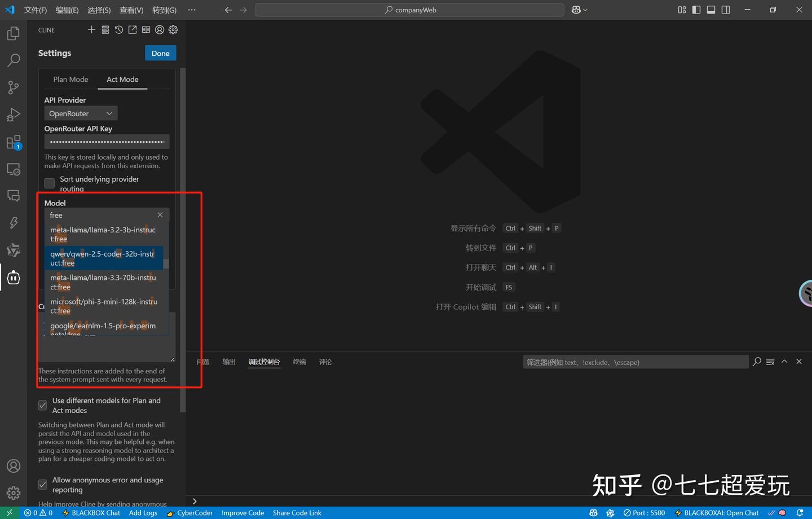Switch to the Plan Mode tab
Image resolution: width=812 pixels, height=519 pixels.
pos(70,79)
